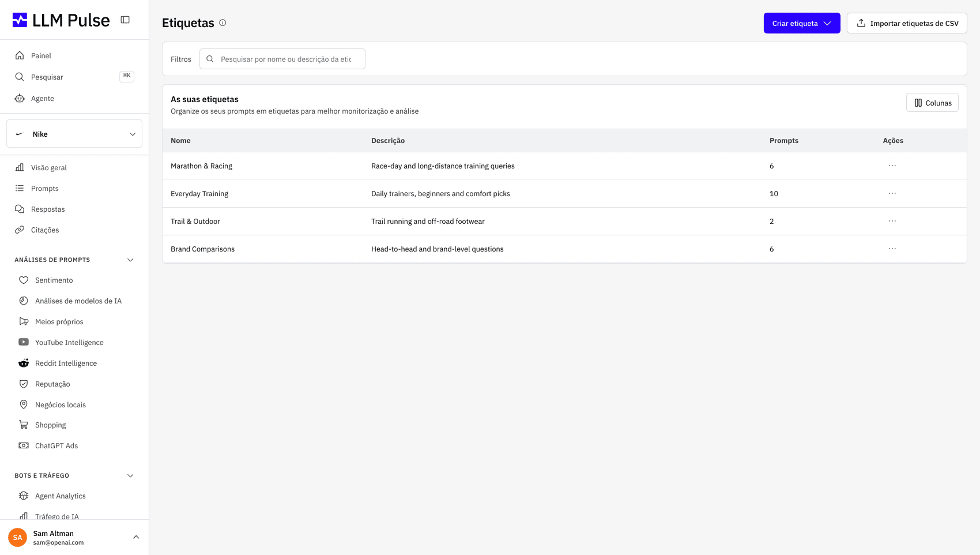Open the Colunas column chooser
The height and width of the screenshot is (555, 980).
pyautogui.click(x=932, y=103)
